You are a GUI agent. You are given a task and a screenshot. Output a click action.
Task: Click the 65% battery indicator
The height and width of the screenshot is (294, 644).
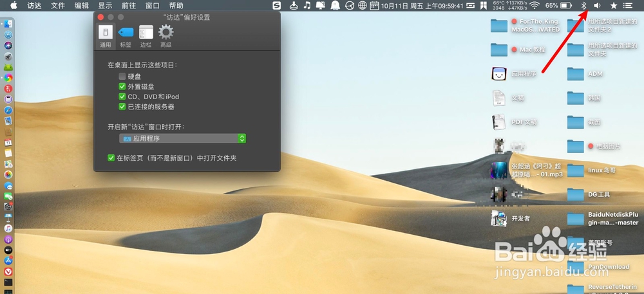coord(558,6)
